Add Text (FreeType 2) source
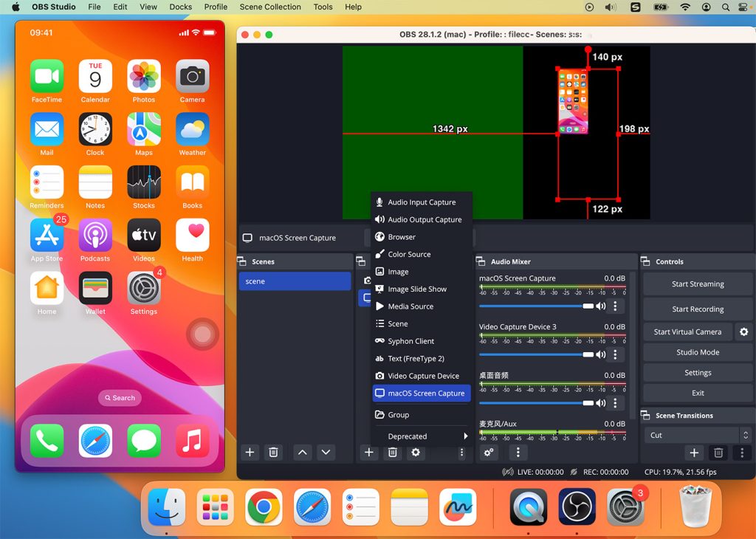The width and height of the screenshot is (756, 539). click(x=422, y=358)
